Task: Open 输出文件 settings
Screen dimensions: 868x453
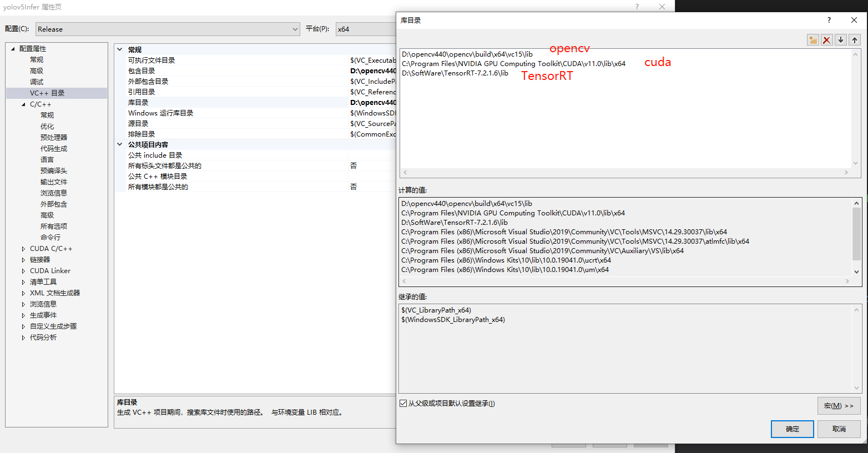Action: click(54, 182)
